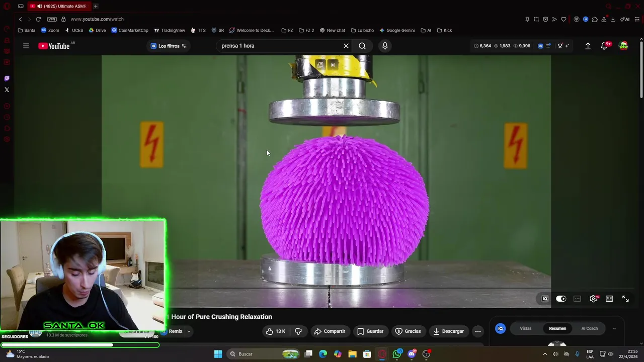Enter fullscreen on the video player
The image size is (644, 362).
(625, 299)
